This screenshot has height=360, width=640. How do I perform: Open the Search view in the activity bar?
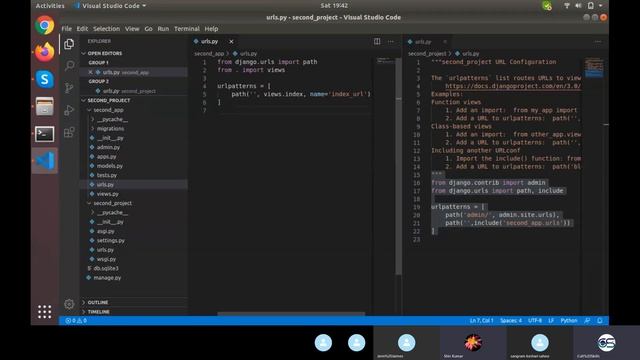pos(69,66)
